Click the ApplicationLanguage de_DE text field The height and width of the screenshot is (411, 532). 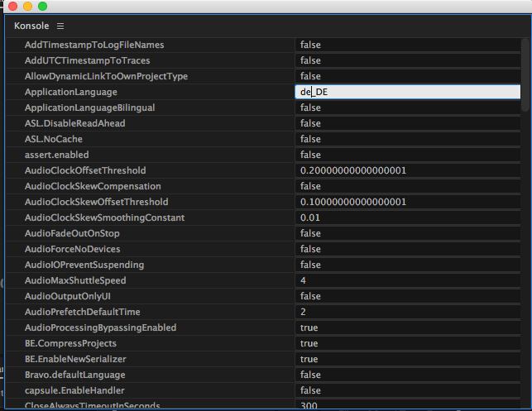pos(405,93)
